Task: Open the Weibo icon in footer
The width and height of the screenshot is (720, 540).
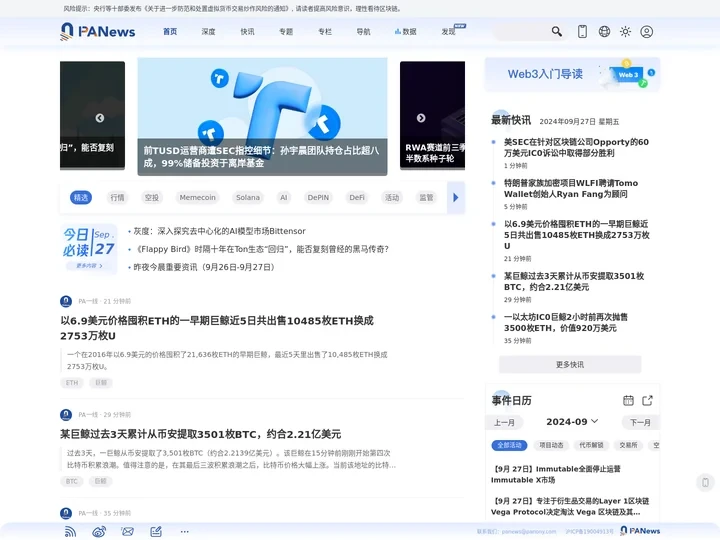Action: [x=99, y=532]
